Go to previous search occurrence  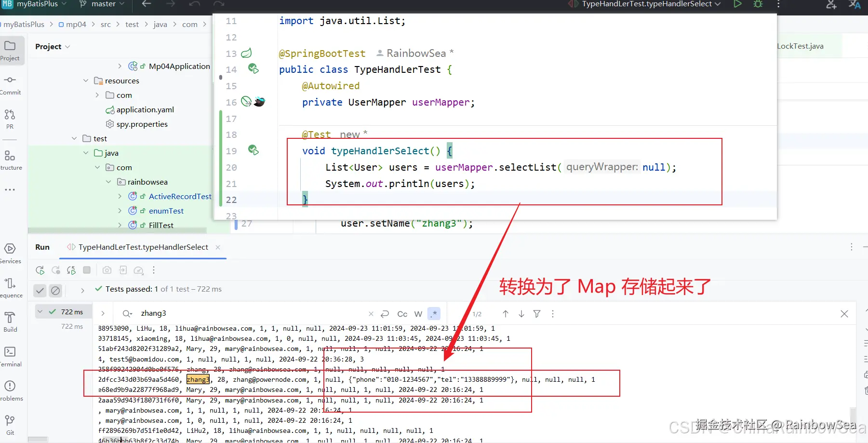click(x=506, y=314)
